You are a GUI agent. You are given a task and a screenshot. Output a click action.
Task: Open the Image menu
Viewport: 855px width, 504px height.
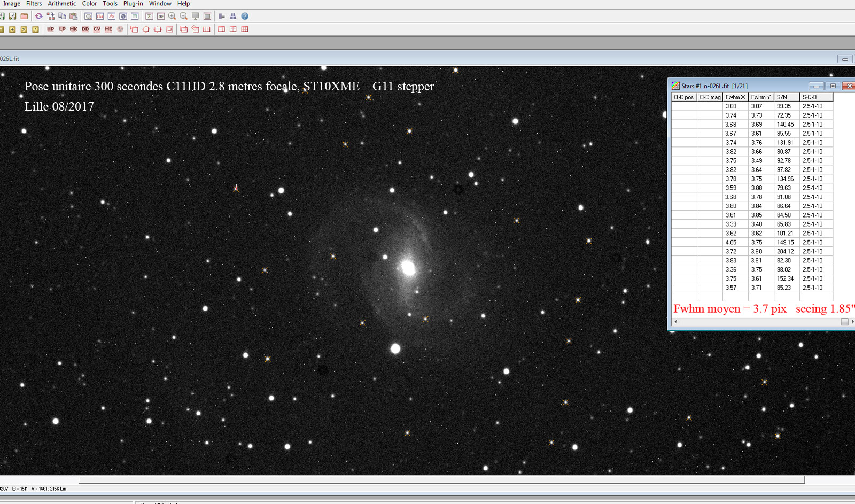12,4
